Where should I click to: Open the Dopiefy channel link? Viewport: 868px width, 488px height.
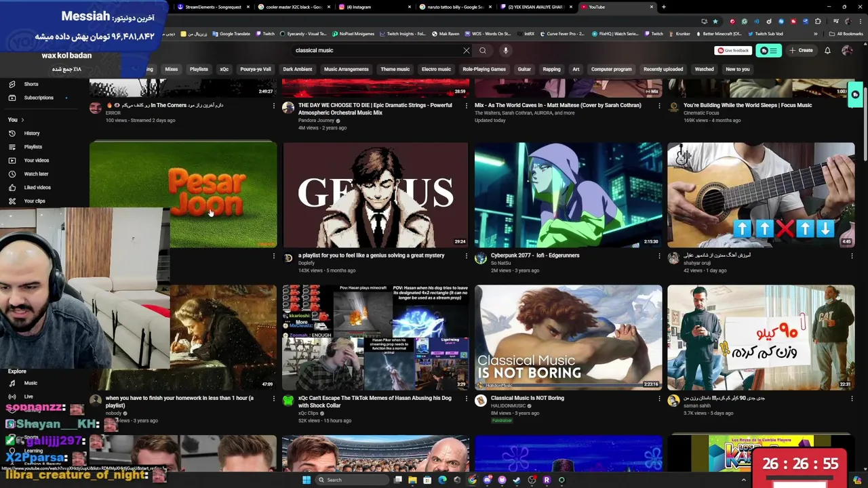(307, 263)
